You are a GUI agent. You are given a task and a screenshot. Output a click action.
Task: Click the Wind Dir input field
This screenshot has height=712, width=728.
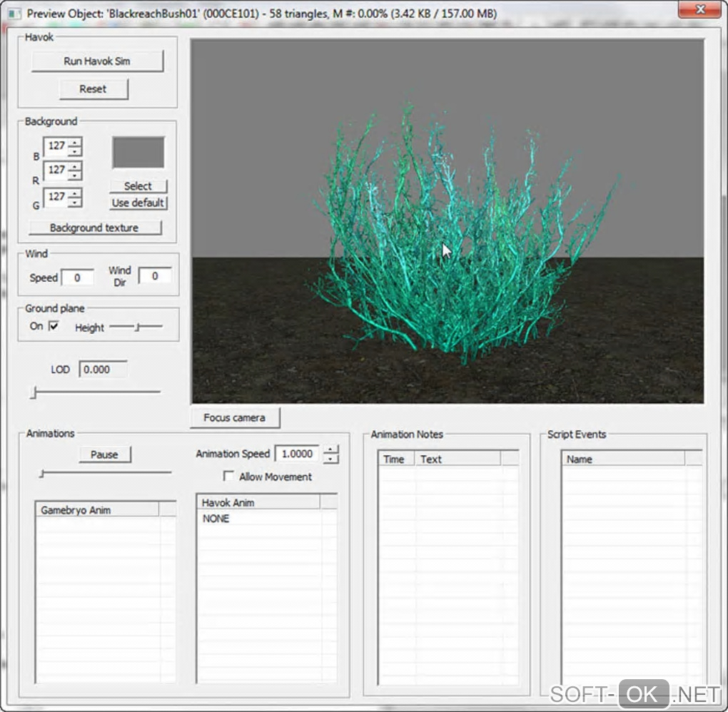click(155, 276)
